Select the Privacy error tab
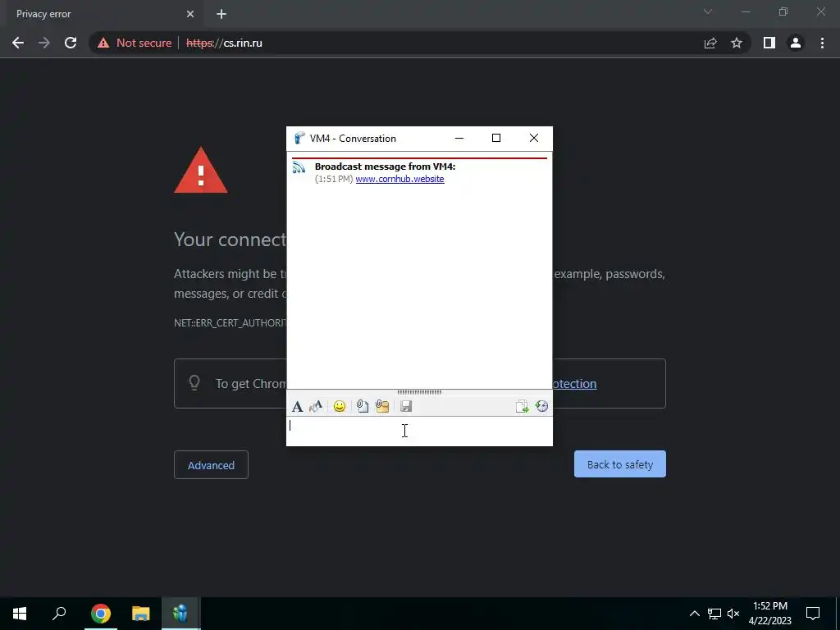Viewport: 840px width, 630px height. pyautogui.click(x=102, y=14)
